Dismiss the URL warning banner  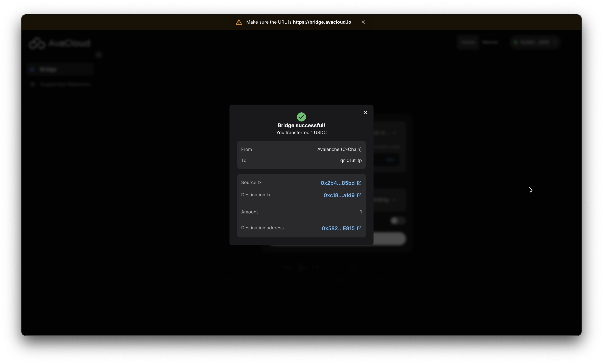[x=363, y=22]
